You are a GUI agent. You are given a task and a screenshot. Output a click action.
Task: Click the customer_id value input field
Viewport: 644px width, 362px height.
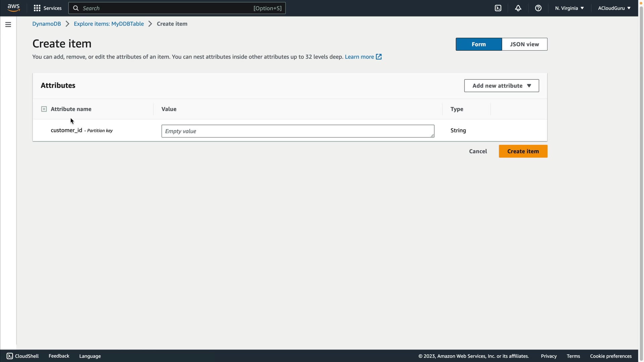(298, 131)
